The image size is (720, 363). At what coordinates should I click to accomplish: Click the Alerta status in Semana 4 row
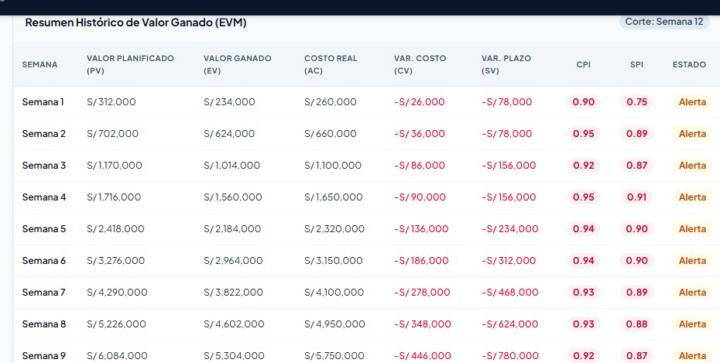692,197
